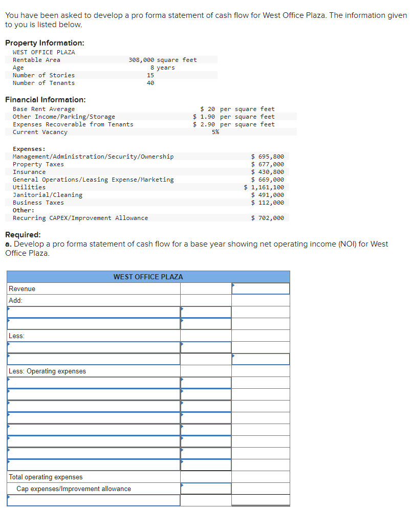The height and width of the screenshot is (532, 412).
Task: Click the amount cell beside the first "Less:" row
Action: point(205,347)
